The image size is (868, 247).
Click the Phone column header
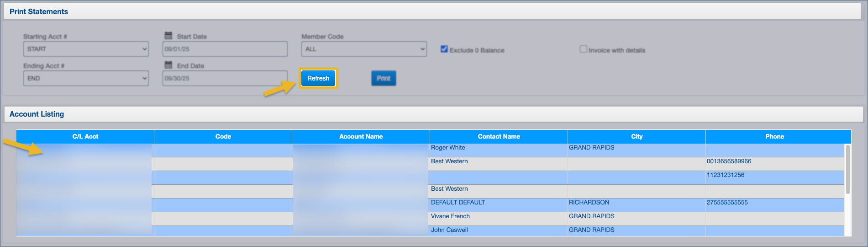pyautogui.click(x=774, y=136)
